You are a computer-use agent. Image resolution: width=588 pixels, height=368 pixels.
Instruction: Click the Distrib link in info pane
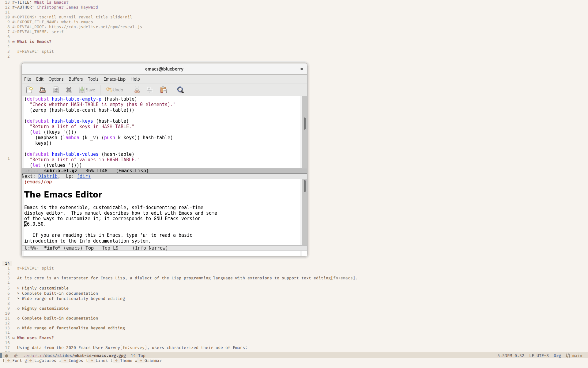click(x=48, y=176)
